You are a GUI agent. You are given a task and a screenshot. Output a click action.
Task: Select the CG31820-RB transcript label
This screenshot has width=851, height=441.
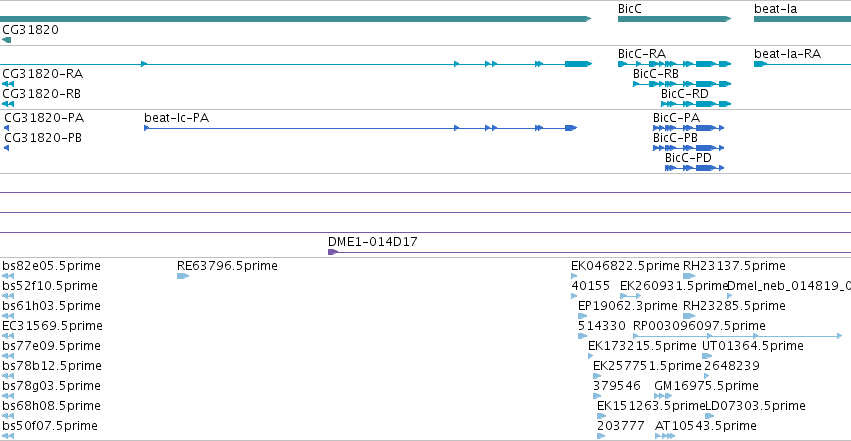(x=41, y=94)
